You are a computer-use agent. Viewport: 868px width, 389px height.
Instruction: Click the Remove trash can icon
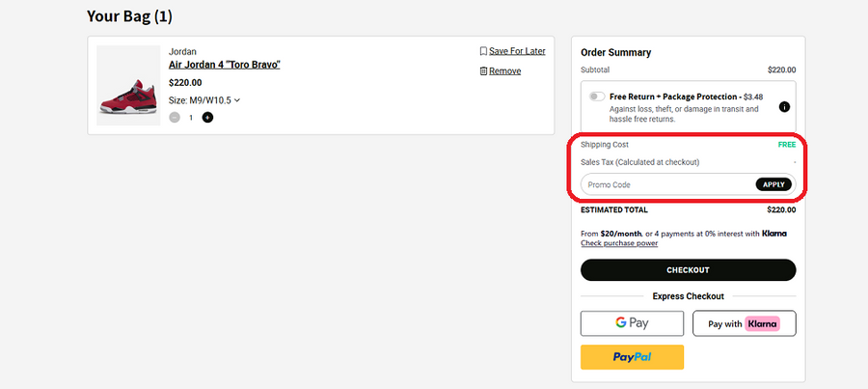coord(483,70)
